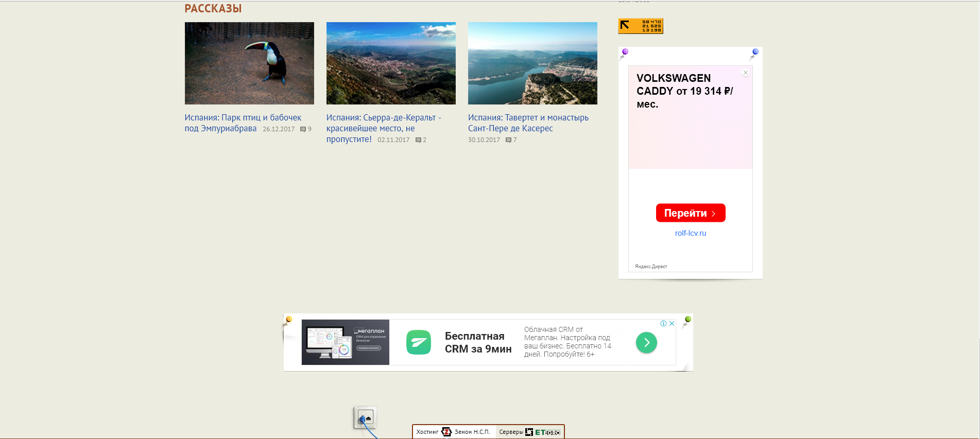
Task: Open the ad info 'i' icon
Action: tap(663, 324)
